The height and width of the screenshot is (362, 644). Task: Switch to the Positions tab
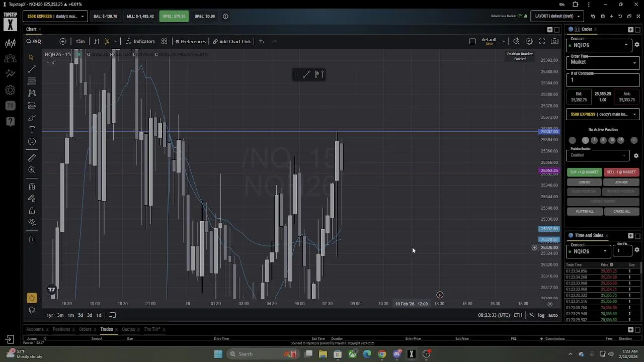[x=61, y=329]
